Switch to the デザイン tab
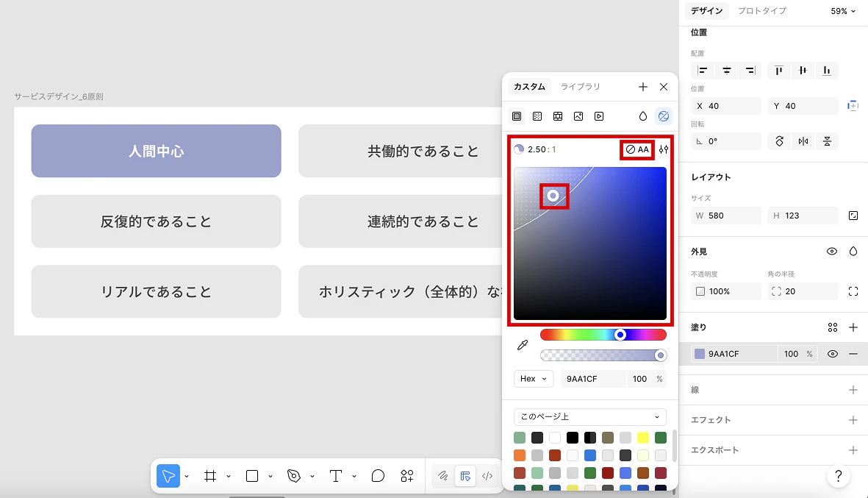The width and height of the screenshot is (868, 498). [706, 11]
